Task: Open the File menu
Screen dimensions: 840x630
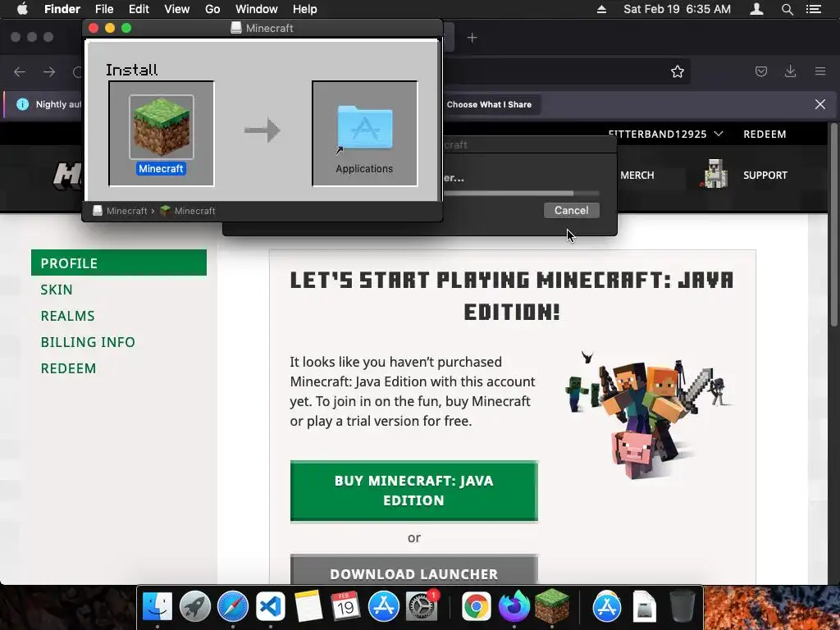Action: coord(104,9)
